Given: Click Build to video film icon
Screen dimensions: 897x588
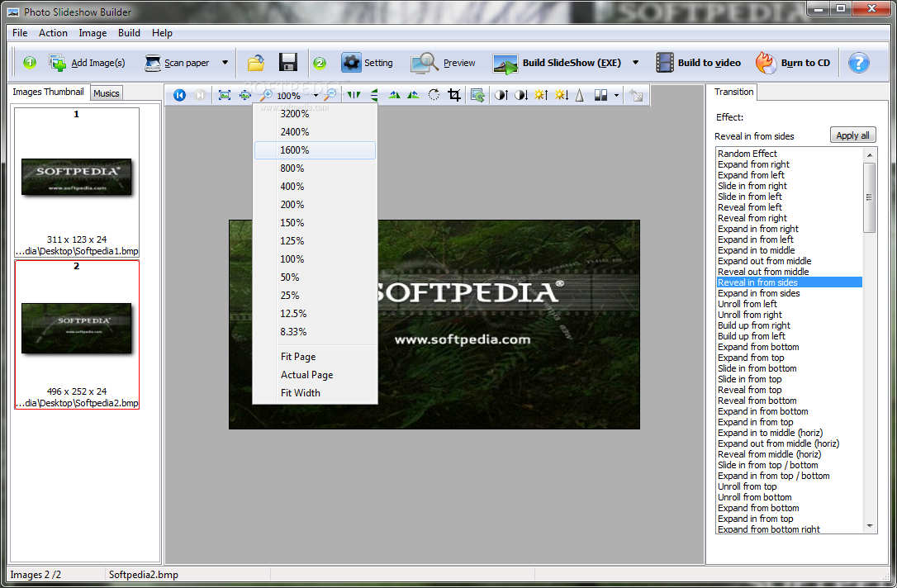Looking at the screenshot, I should pos(664,63).
